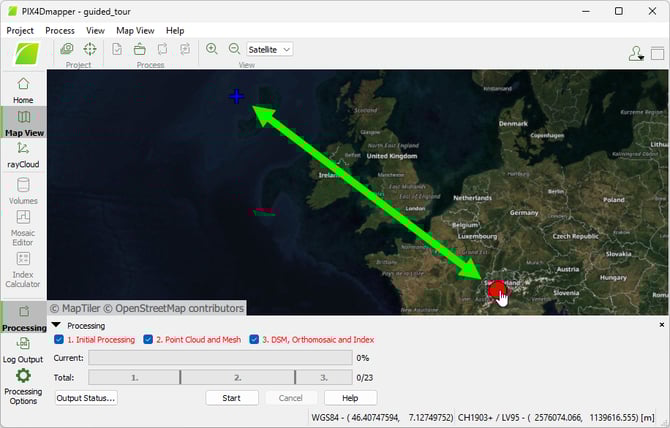
Task: Click the Help button in Processing panel
Action: point(350,398)
